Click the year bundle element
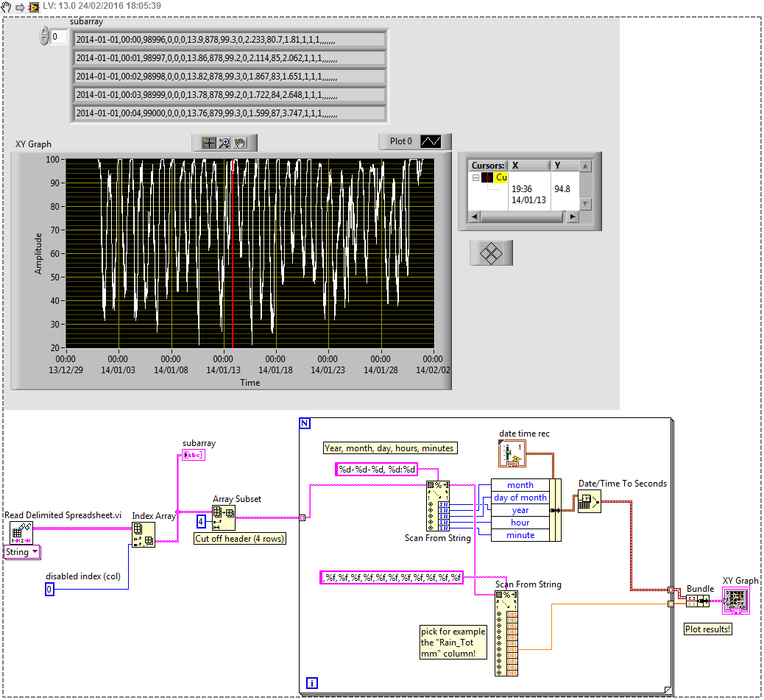 click(x=520, y=510)
